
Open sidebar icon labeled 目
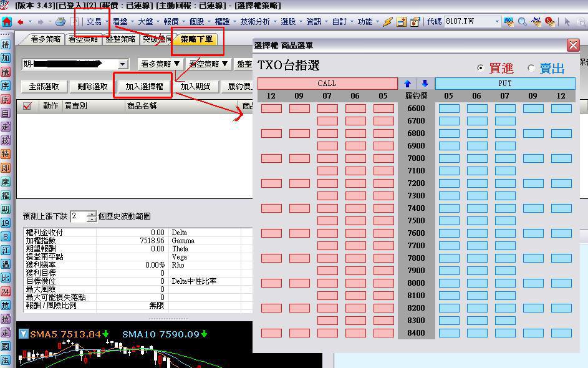pos(5,113)
